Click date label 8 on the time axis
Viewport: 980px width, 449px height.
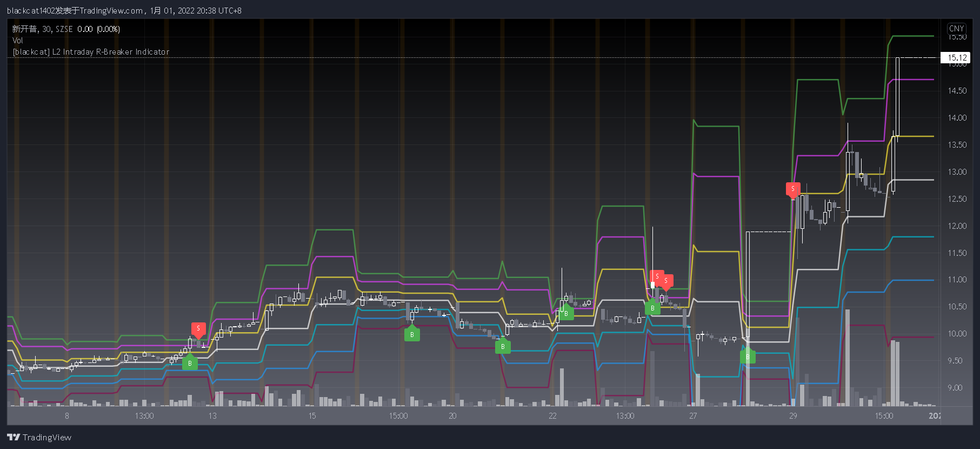click(67, 416)
